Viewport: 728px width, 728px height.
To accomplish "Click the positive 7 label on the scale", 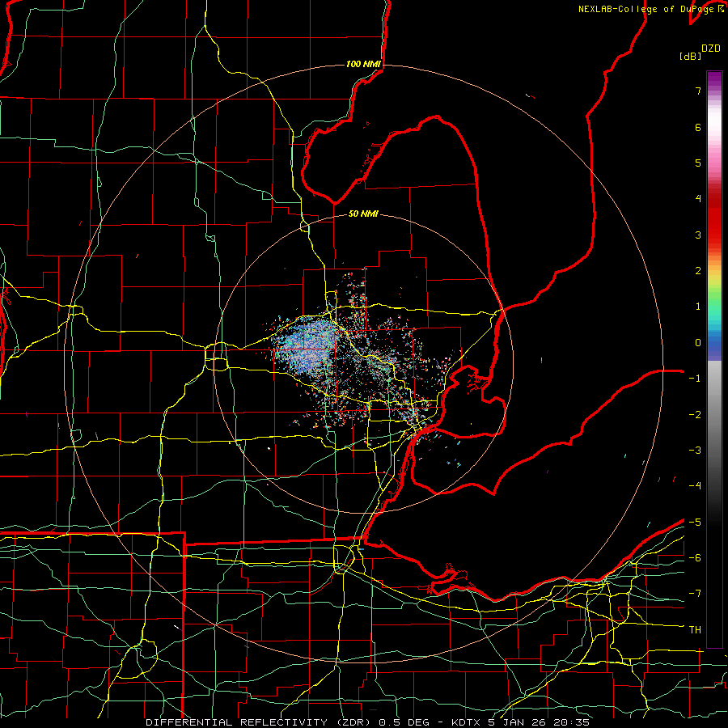I will tap(698, 91).
